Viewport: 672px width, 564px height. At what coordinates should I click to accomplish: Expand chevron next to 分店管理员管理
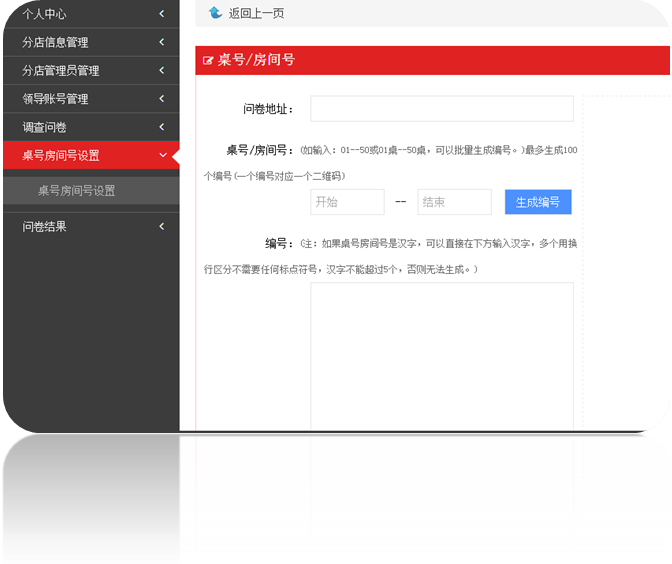[x=162, y=70]
